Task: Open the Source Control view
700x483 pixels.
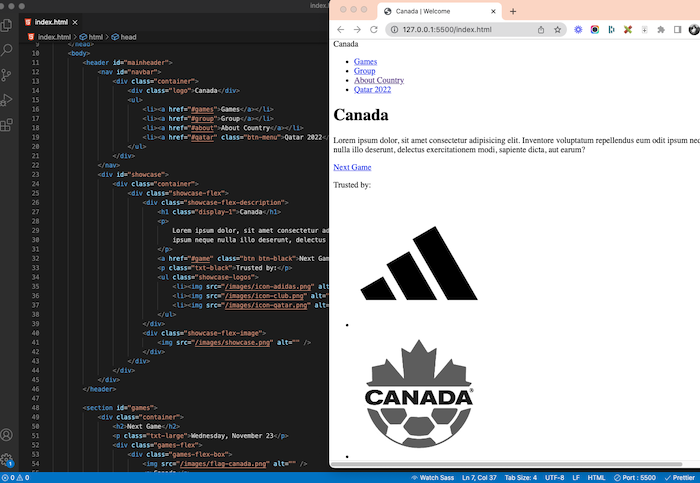Action: point(6,75)
